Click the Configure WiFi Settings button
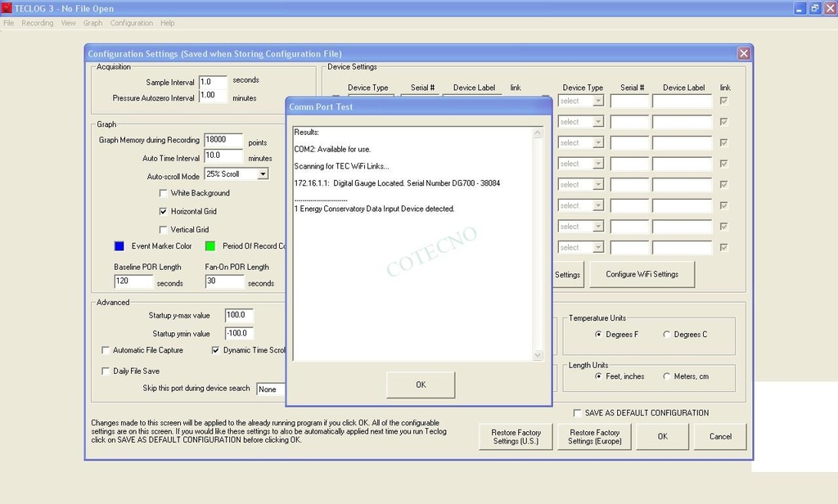This screenshot has width=838, height=504. (x=642, y=274)
